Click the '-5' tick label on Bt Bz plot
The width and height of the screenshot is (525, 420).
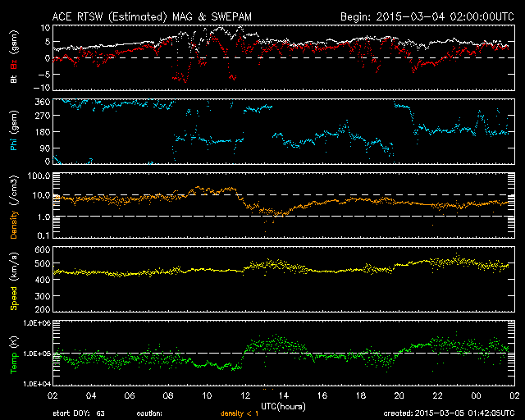(x=43, y=74)
